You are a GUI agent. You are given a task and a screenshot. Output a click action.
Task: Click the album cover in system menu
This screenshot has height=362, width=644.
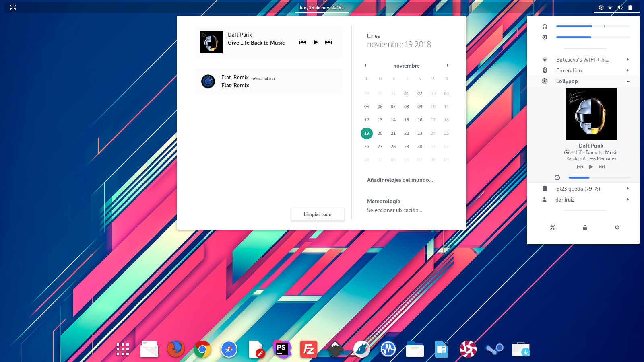click(591, 114)
